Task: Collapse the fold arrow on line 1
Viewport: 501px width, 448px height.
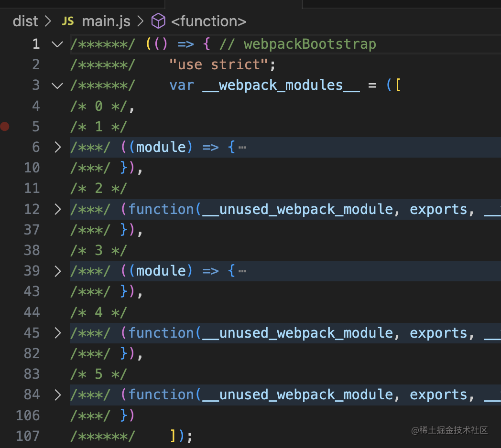Action: click(57, 44)
